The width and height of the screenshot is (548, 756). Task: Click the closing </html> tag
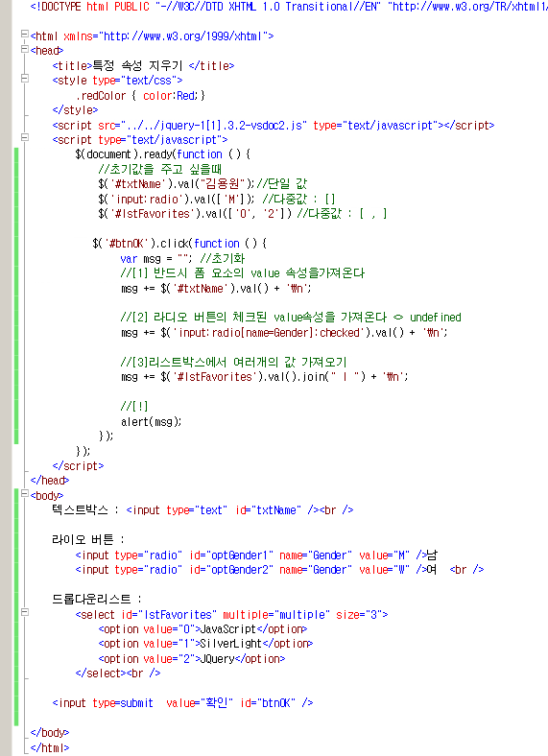coord(50,747)
